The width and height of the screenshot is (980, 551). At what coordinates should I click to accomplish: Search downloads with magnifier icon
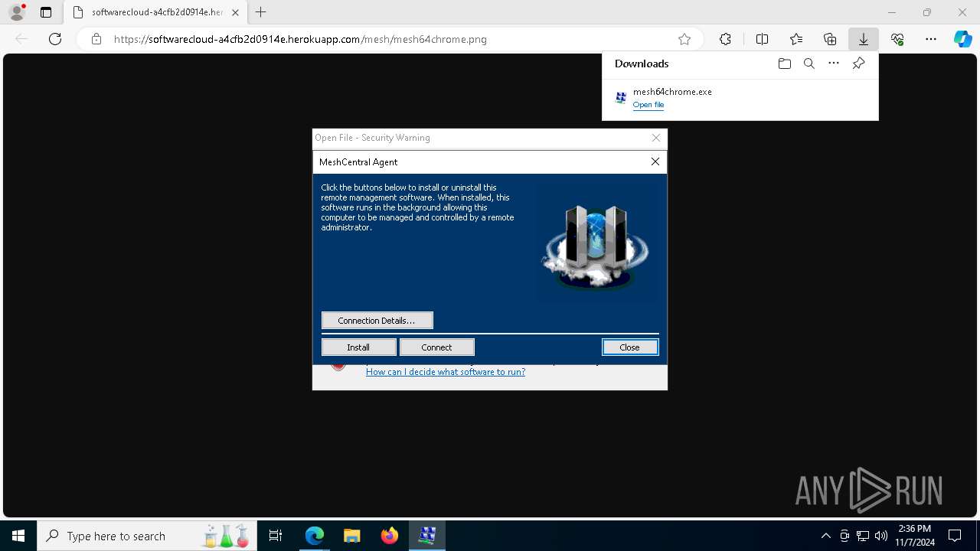[x=809, y=64]
